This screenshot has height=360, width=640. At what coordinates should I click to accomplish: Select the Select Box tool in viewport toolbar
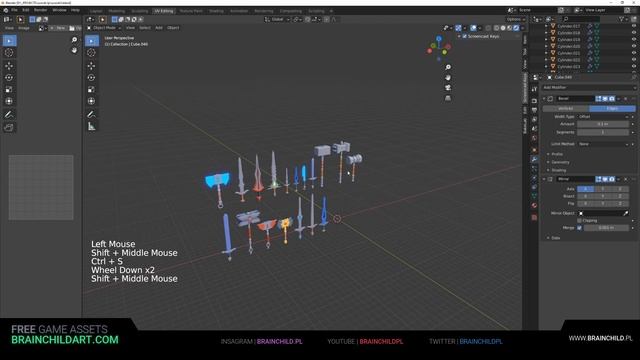click(92, 40)
